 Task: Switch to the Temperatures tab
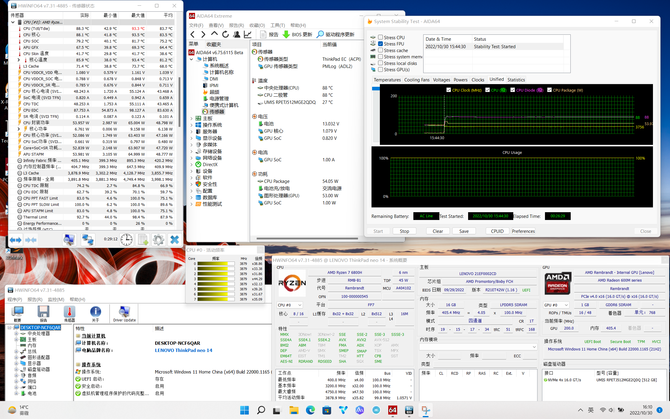[x=387, y=80]
